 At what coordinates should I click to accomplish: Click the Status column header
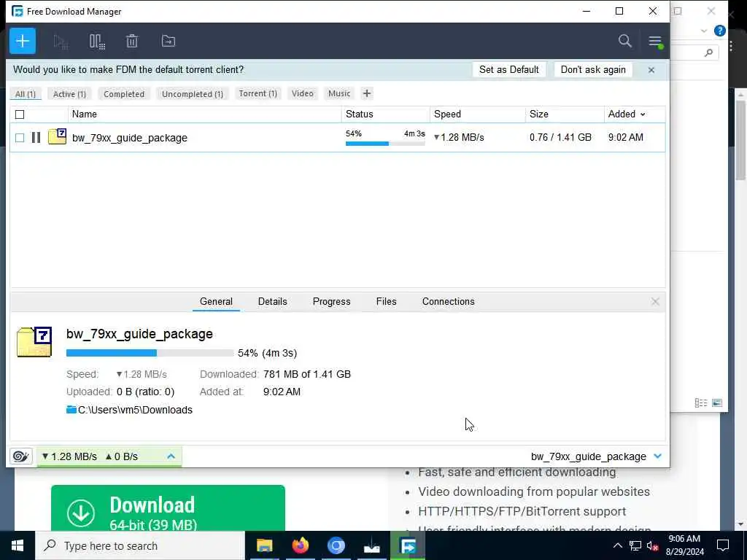pos(385,114)
